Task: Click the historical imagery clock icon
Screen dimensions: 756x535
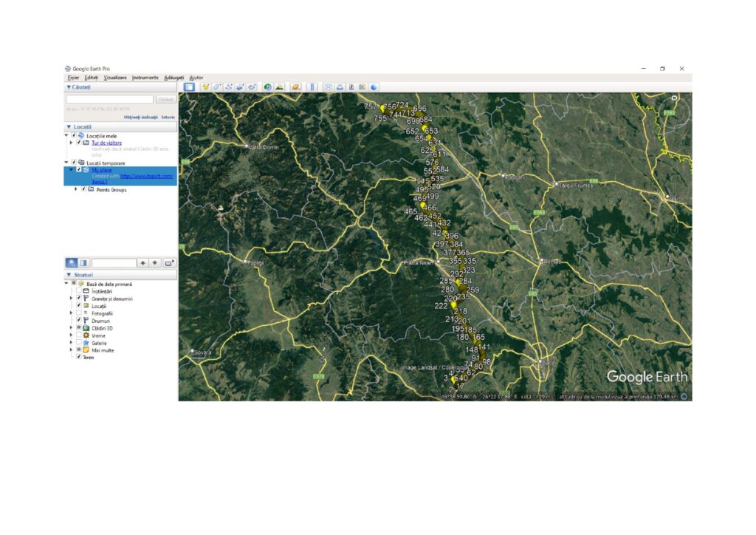Action: point(268,87)
